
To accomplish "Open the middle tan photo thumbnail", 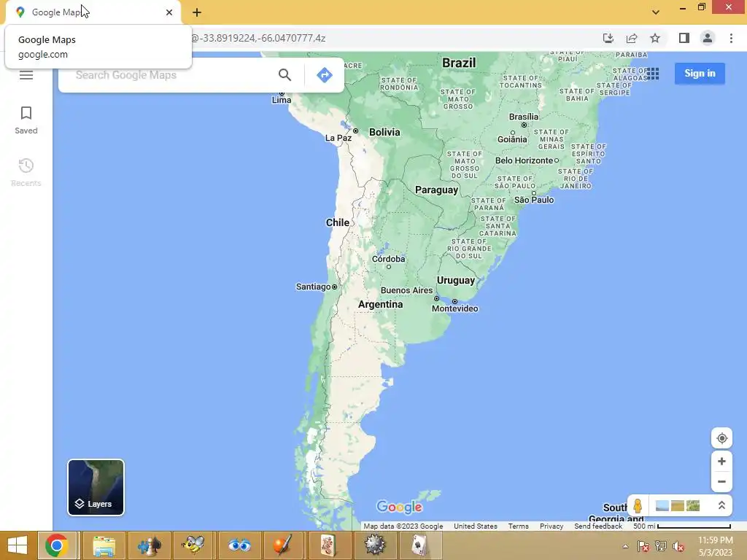I will point(678,505).
